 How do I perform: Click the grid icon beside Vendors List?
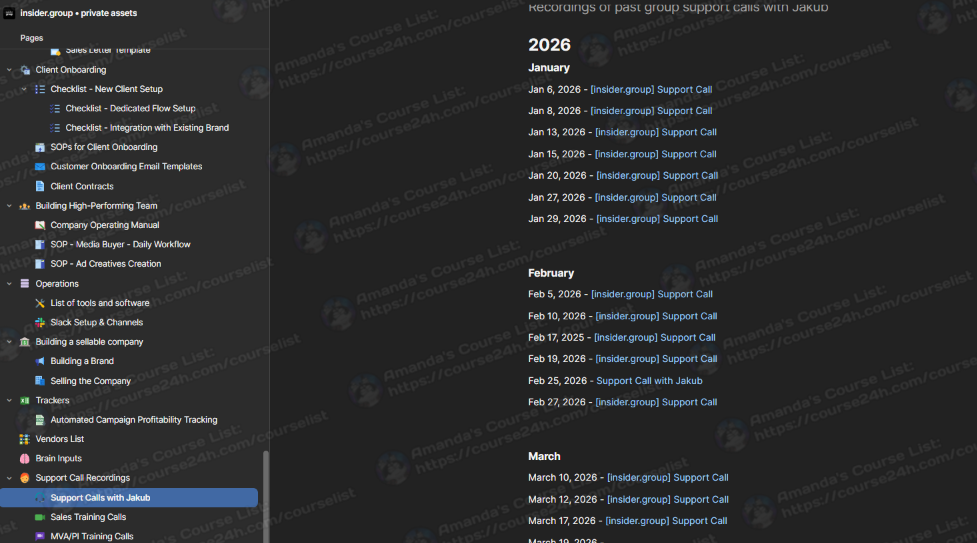tap(25, 439)
